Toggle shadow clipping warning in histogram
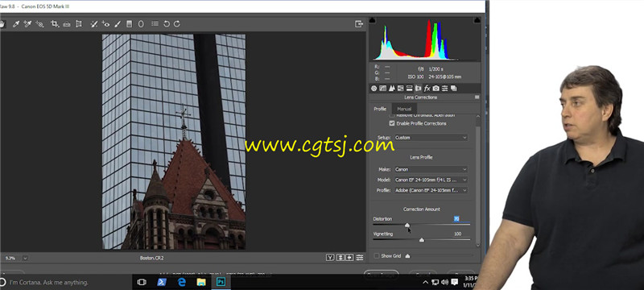This screenshot has width=644, height=290. click(x=373, y=19)
